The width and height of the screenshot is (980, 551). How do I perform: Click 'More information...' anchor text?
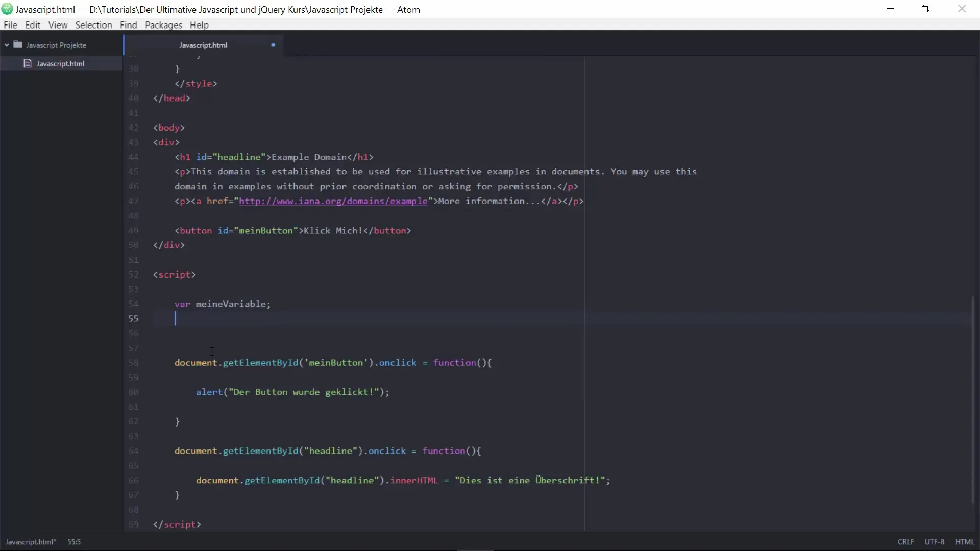click(489, 201)
